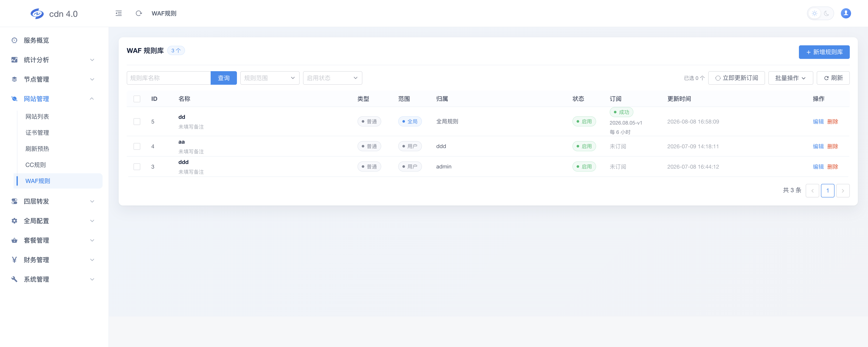868x347 pixels.
Task: Click the 四层转发 sidebar icon
Action: [14, 201]
